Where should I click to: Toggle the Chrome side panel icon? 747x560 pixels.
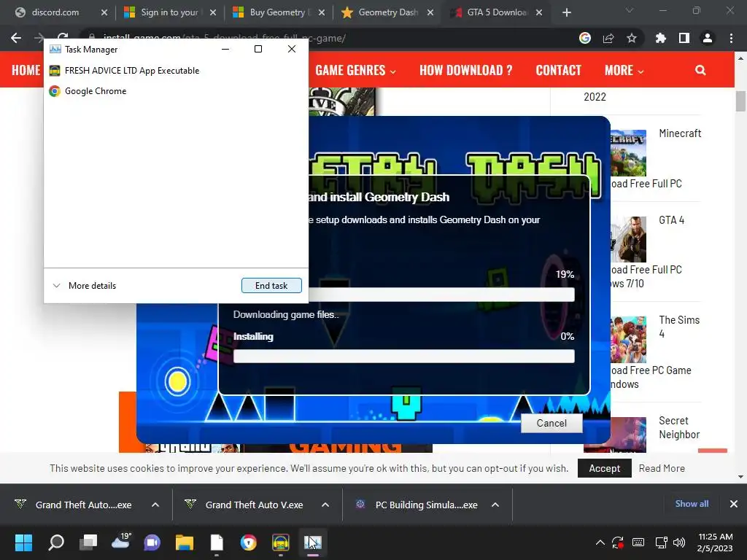click(x=684, y=38)
